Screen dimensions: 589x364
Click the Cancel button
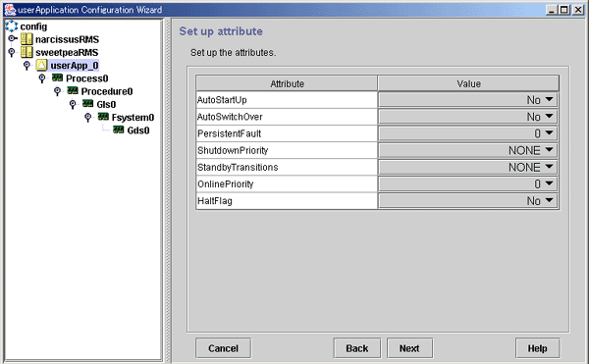pos(224,348)
